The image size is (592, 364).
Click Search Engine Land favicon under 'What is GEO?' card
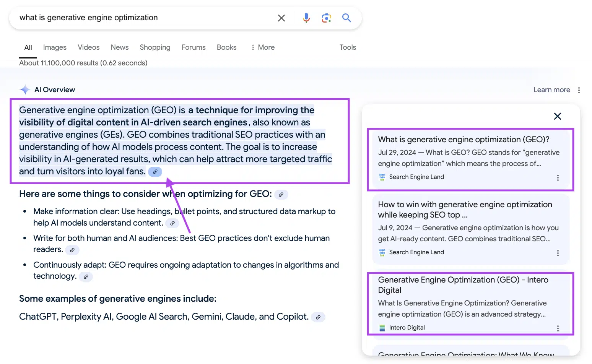(382, 177)
